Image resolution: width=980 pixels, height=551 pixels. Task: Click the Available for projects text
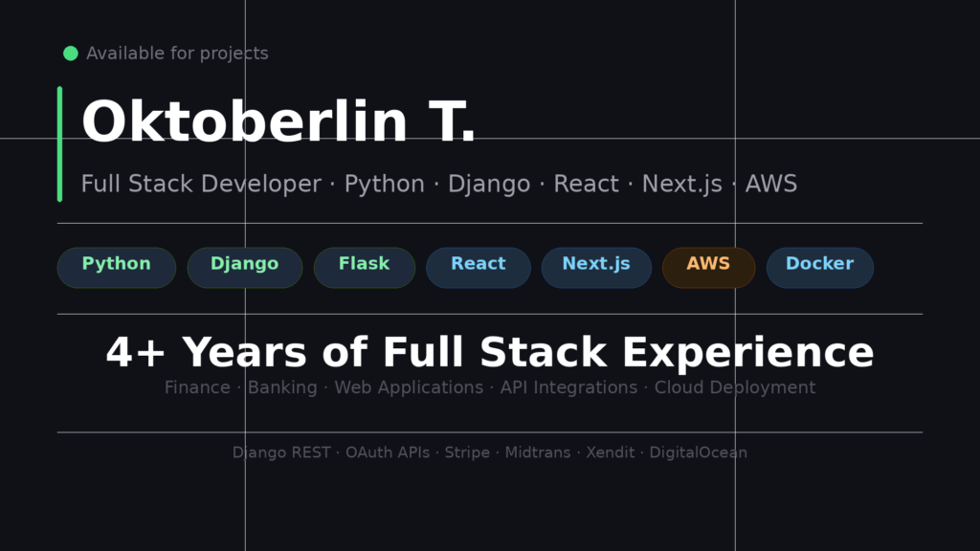(177, 54)
